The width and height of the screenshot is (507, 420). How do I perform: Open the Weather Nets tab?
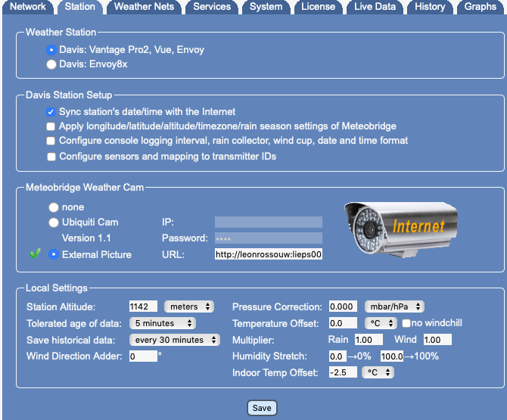[x=143, y=7]
